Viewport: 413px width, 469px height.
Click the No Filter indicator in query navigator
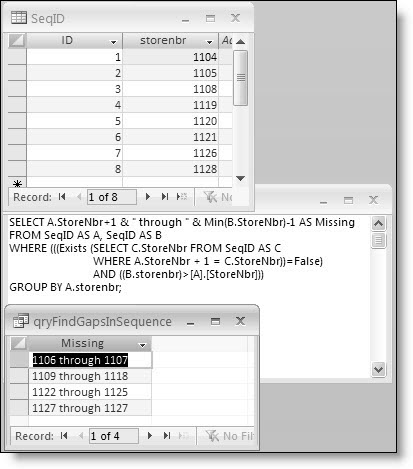click(229, 436)
